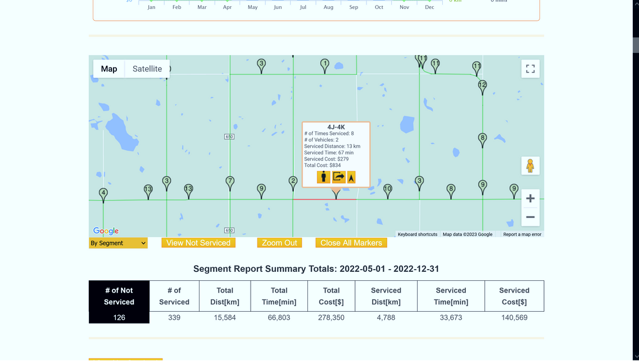This screenshot has width=639, height=364.
Task: Click the page vertical scrollbar thumb
Action: point(635,45)
